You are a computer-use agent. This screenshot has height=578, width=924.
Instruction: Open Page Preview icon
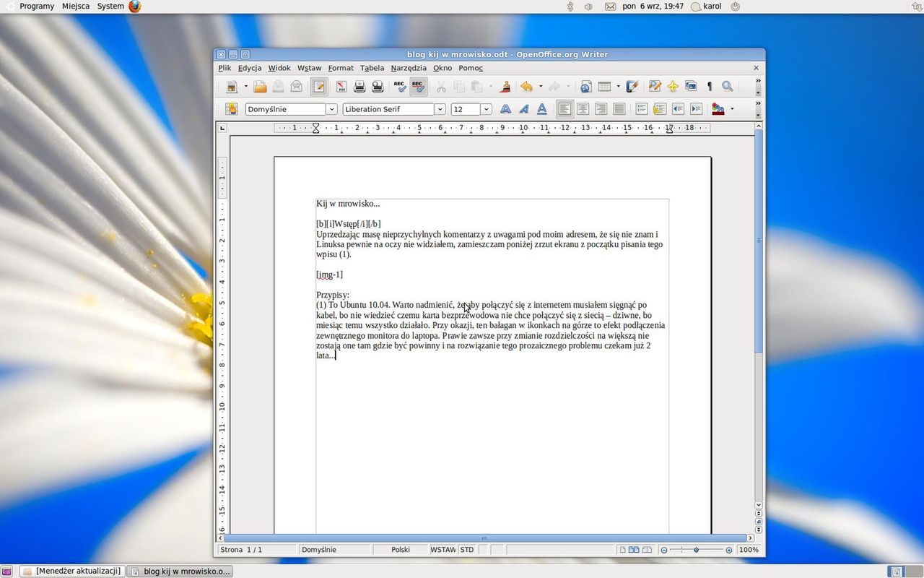[377, 87]
